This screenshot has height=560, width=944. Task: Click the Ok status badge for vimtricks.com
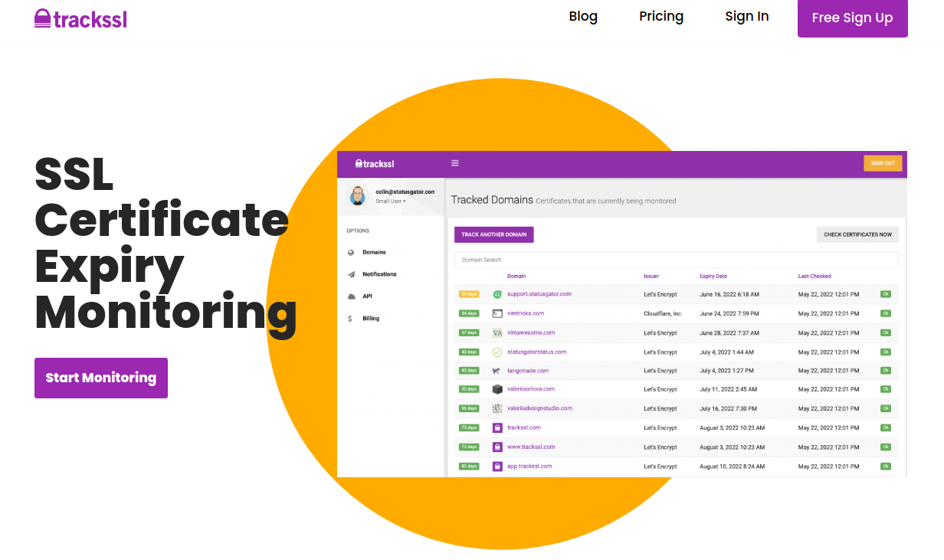click(x=886, y=313)
